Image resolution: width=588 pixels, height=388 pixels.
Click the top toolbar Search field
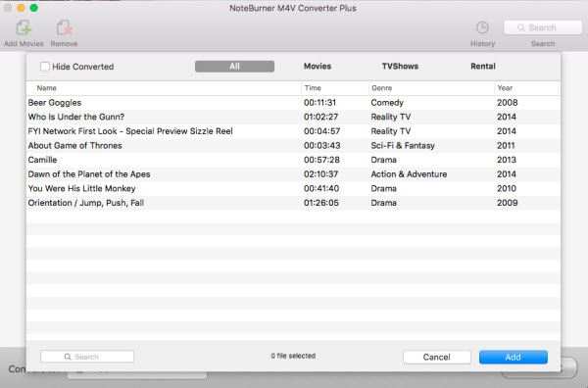(x=543, y=27)
